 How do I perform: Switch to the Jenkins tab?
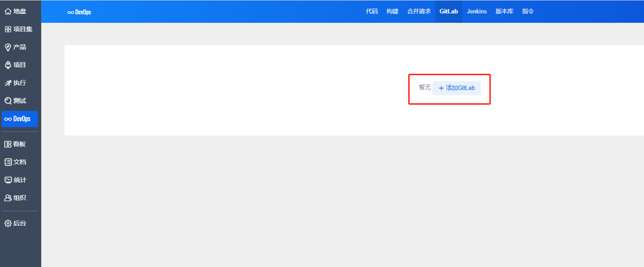coord(477,11)
